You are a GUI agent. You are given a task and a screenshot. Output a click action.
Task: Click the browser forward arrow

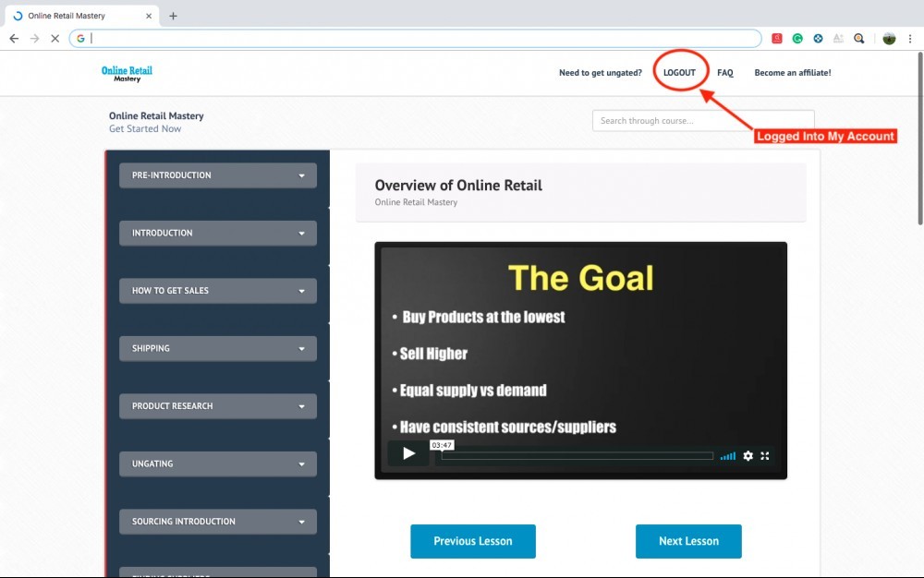(35, 38)
